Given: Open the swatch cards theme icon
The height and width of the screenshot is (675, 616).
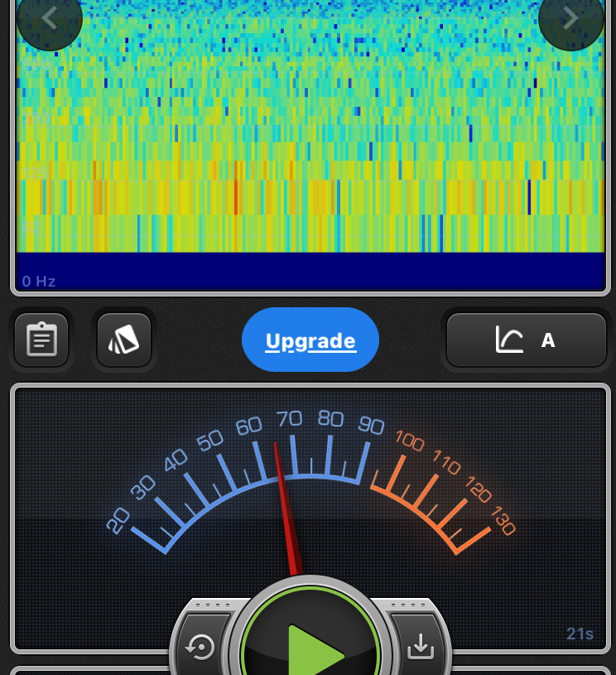Looking at the screenshot, I should pyautogui.click(x=124, y=340).
